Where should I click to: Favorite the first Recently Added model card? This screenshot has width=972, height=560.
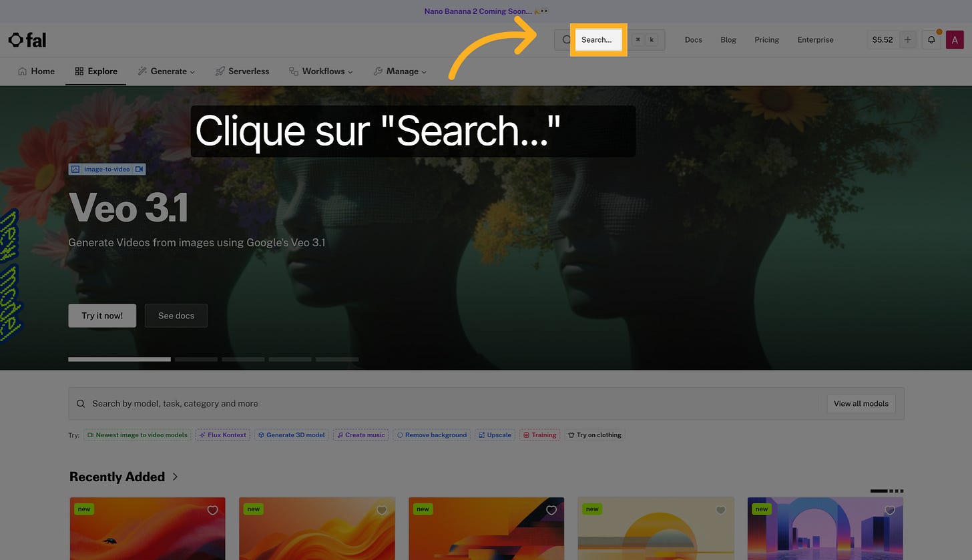tap(212, 510)
